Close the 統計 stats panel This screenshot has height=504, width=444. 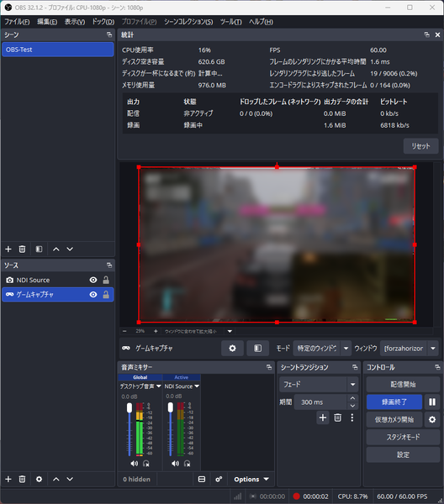tap(437, 34)
